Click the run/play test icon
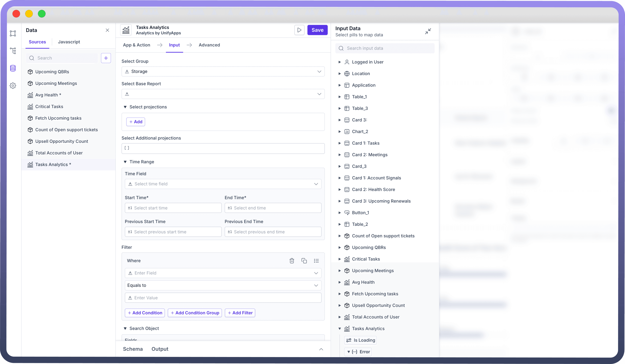 click(299, 30)
